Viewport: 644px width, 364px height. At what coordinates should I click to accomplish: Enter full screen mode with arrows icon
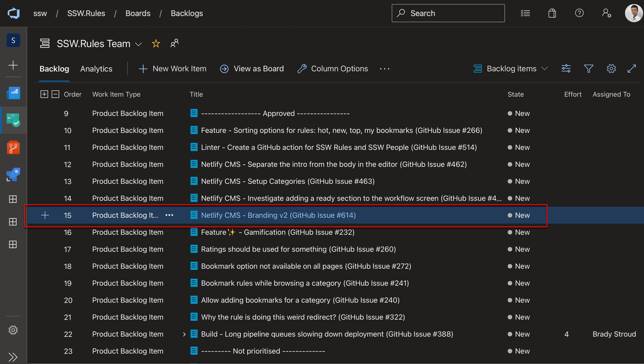tap(632, 69)
